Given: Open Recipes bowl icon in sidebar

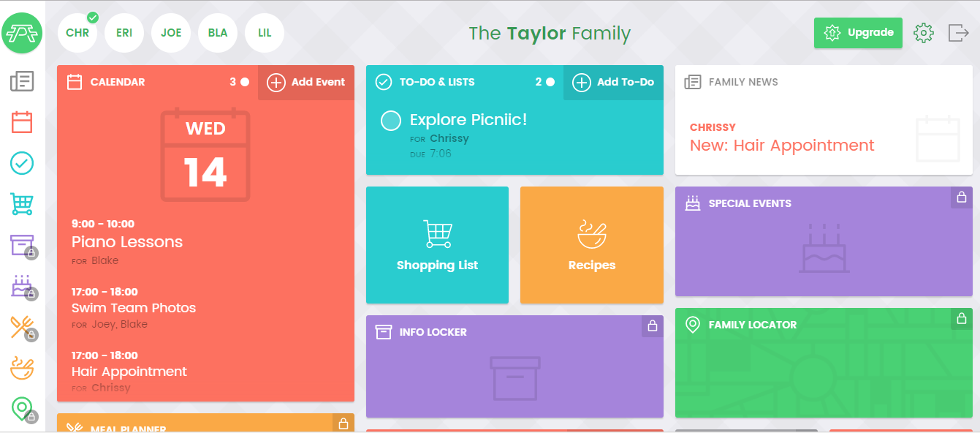Looking at the screenshot, I should pyautogui.click(x=22, y=369).
